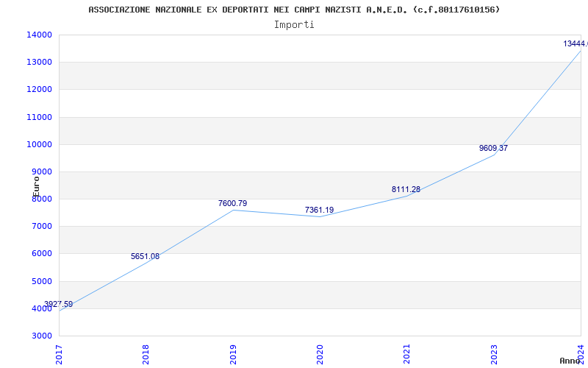Click the 2017 x-axis year label
Screen dimensions: 588x368
pos(60,353)
